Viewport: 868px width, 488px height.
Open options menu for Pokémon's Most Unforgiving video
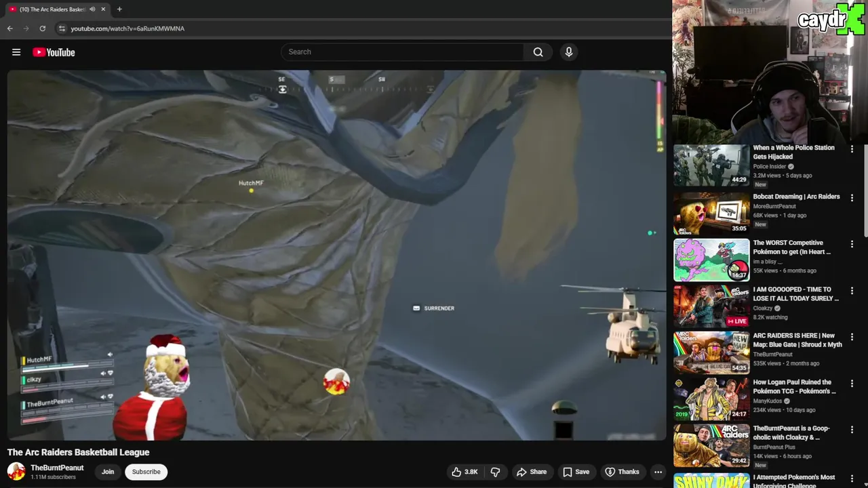coord(852,479)
